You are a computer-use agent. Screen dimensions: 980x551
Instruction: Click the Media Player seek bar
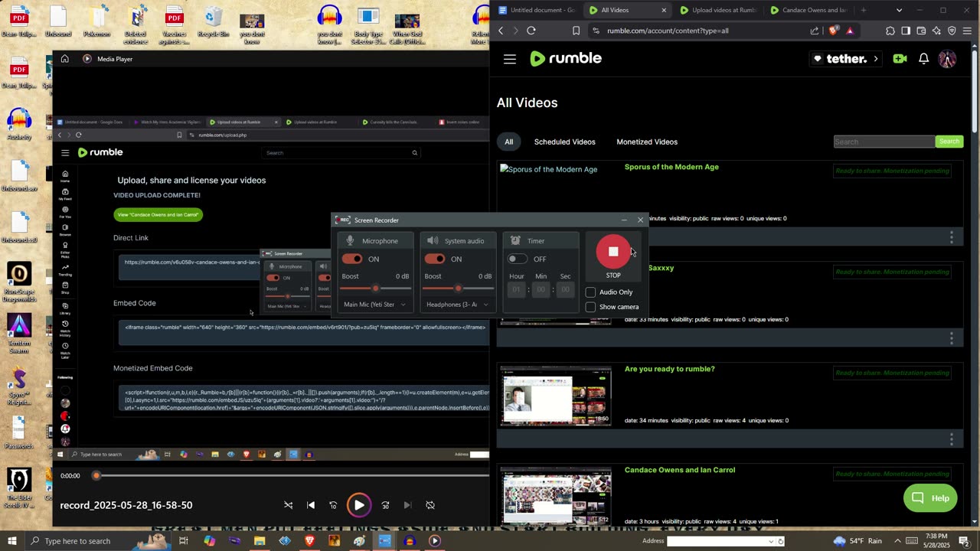pyautogui.click(x=292, y=475)
